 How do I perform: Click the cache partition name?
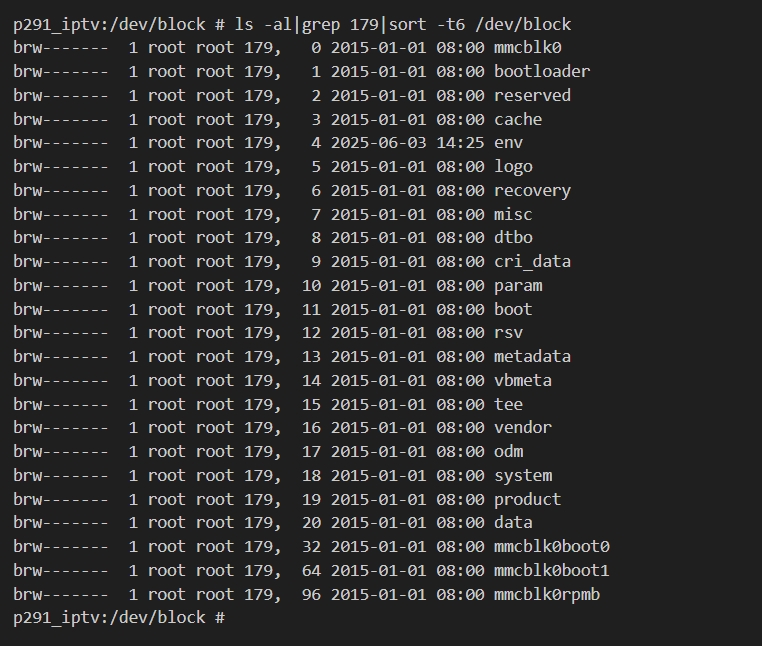point(518,119)
